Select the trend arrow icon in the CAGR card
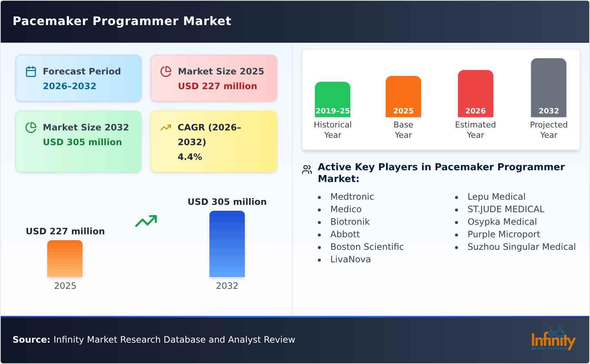590x364 pixels. click(x=166, y=127)
